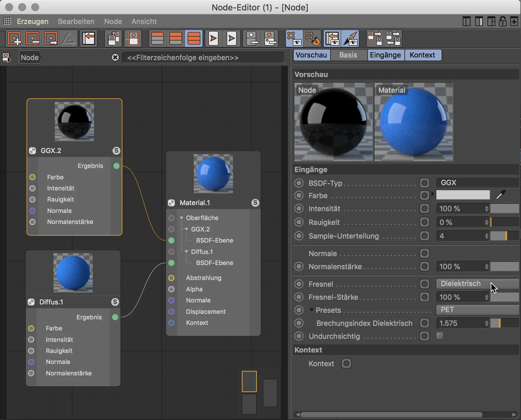Click the greyed triangle asset icon in toolbar
Viewport: 521px width, 420px height.
pyautogui.click(x=69, y=38)
